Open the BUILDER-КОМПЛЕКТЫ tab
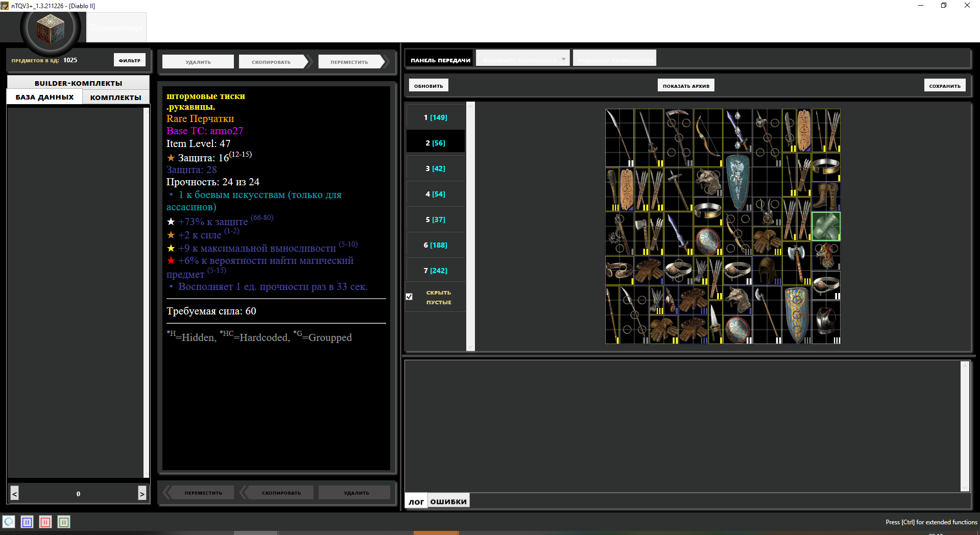 point(78,83)
